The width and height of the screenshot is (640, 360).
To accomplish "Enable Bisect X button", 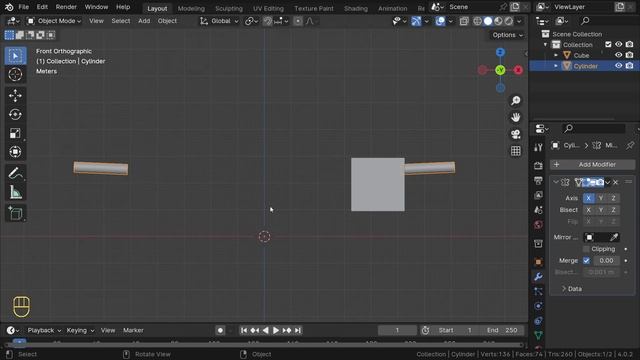I will pos(589,210).
